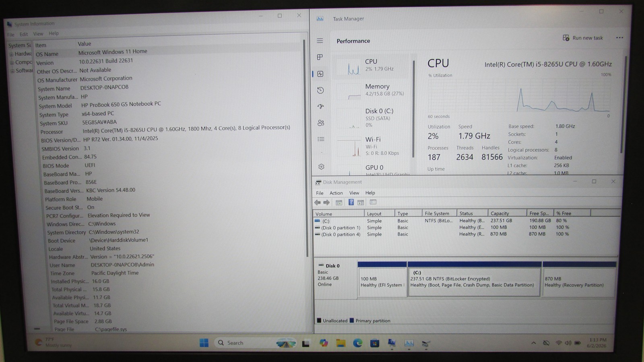Click Task Manager performance list scrollbar
Image resolution: width=644 pixels, height=362 pixels.
coord(413,109)
